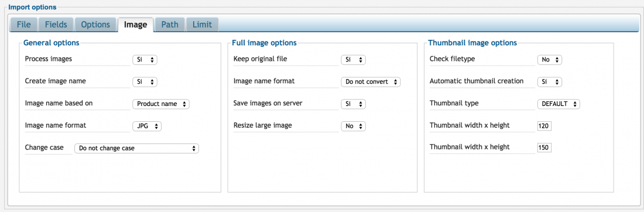
Task: Click the Resize large image label
Action: (x=262, y=125)
